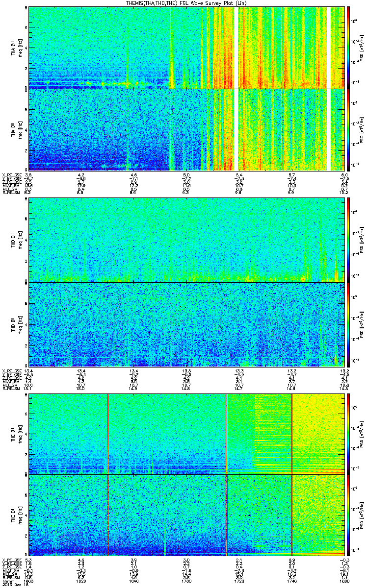Viewport: 368px width, 588px height.
Task: Click the R_RE_SM value '14.5' under THD panels
Action: (344, 389)
